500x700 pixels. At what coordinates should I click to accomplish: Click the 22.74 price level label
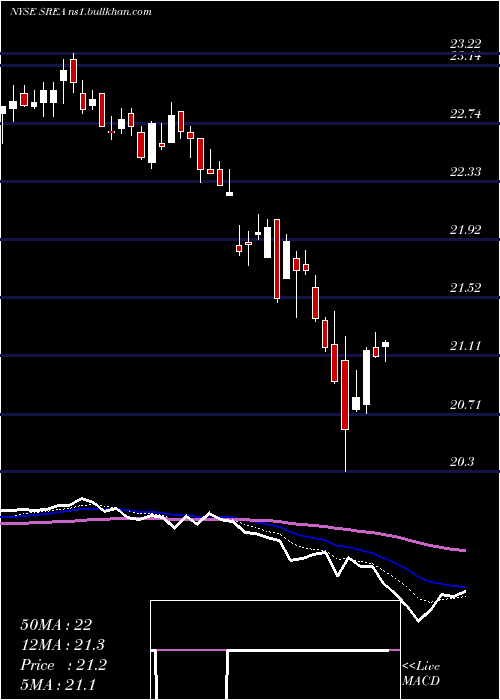[465, 114]
